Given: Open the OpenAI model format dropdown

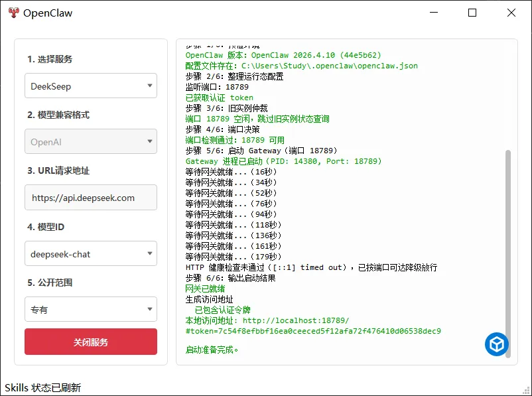Looking at the screenshot, I should [91, 141].
